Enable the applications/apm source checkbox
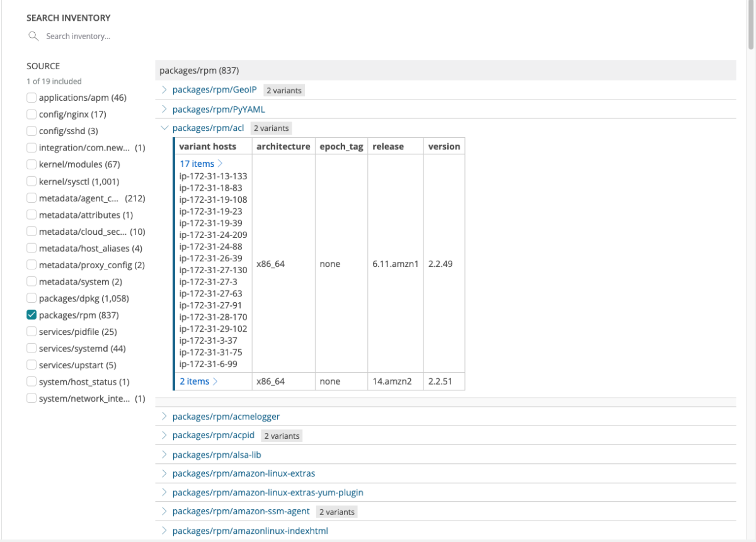 click(31, 98)
